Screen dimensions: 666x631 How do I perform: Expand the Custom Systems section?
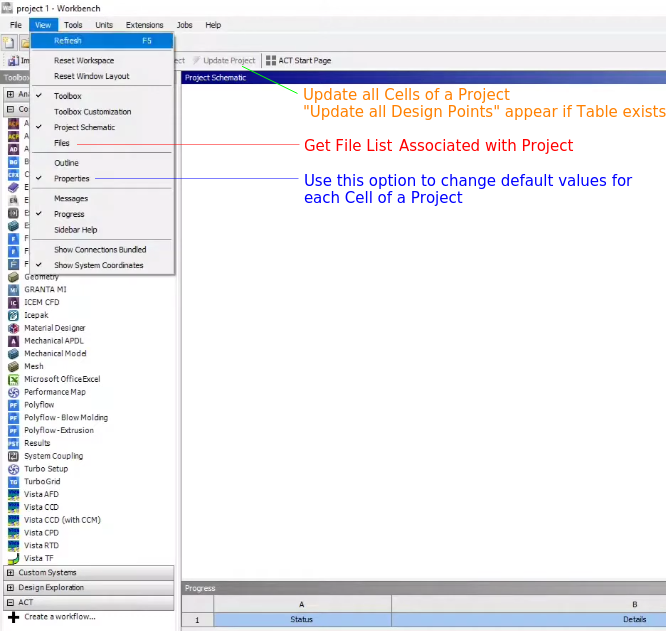(x=11, y=573)
